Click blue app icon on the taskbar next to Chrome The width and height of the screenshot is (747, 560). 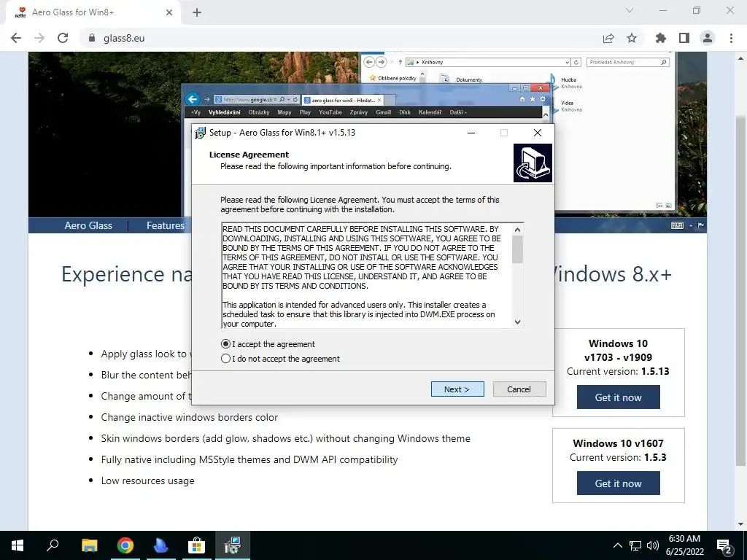coord(161,545)
